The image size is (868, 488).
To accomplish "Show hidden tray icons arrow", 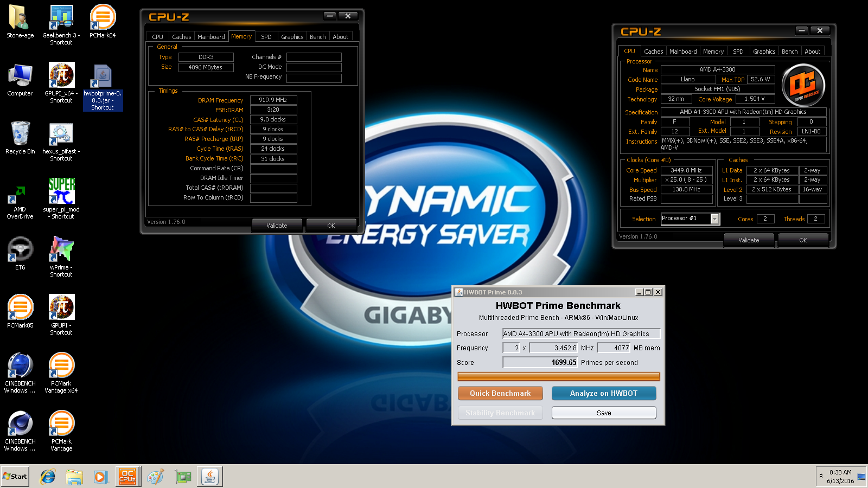I will click(x=821, y=476).
